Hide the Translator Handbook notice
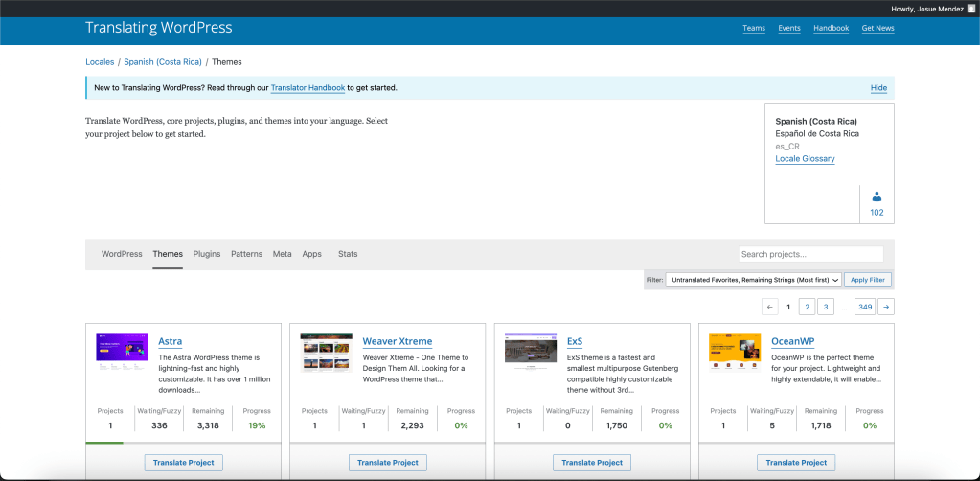The width and height of the screenshot is (980, 481). (x=878, y=88)
